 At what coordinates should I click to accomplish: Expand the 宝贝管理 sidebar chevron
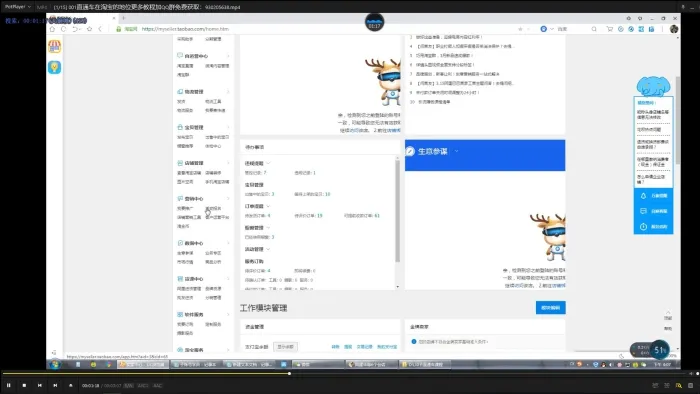pyautogui.click(x=228, y=127)
